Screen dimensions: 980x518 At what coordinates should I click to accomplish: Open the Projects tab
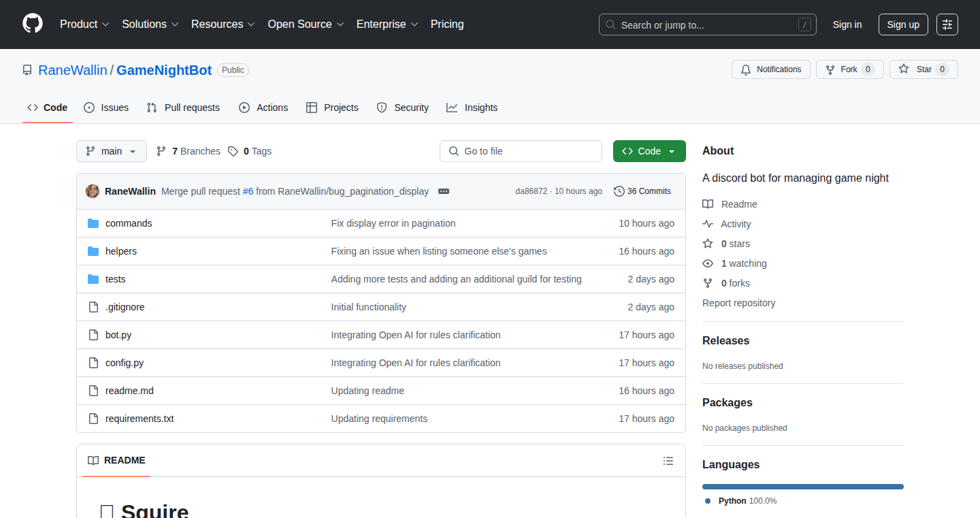coord(333,108)
